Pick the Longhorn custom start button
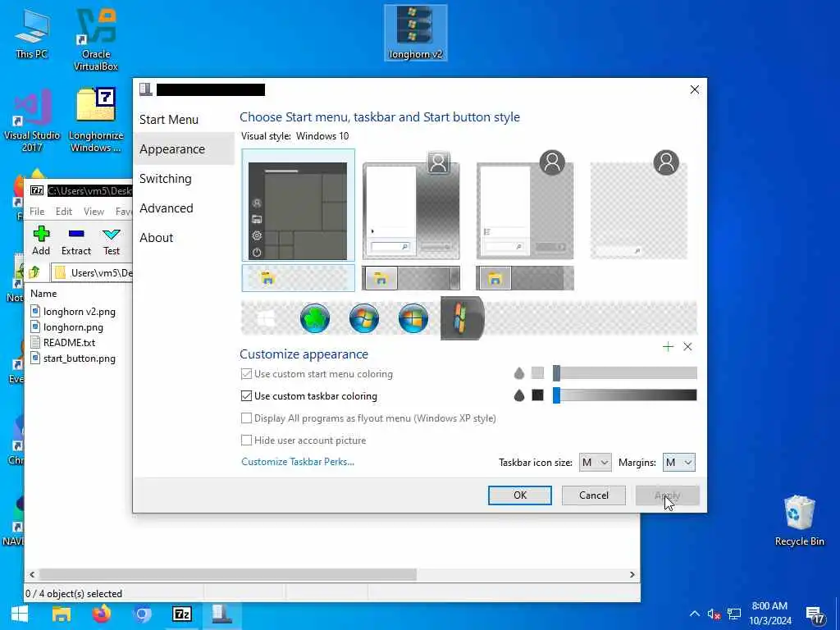The width and height of the screenshot is (840, 630). (463, 318)
